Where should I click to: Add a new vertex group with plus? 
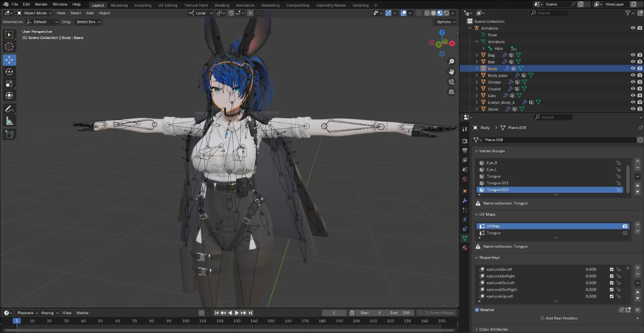(x=638, y=161)
